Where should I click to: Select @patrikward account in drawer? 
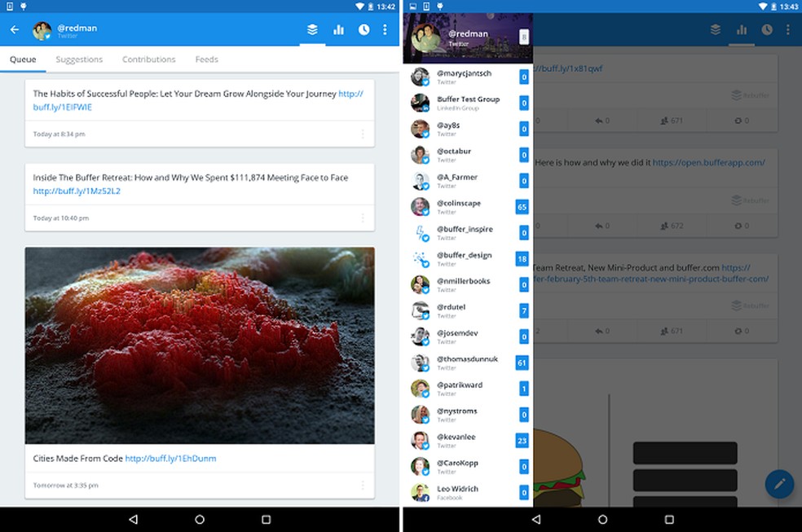[x=468, y=389]
